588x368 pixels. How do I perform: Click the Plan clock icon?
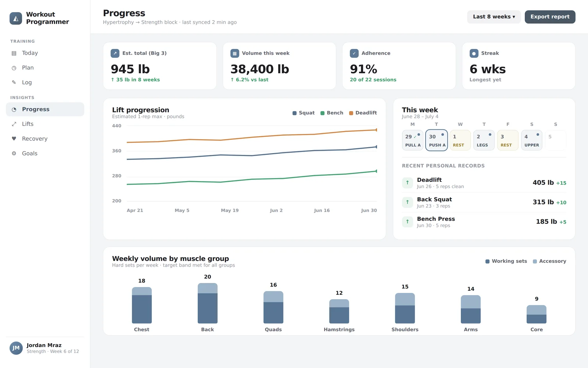14,68
